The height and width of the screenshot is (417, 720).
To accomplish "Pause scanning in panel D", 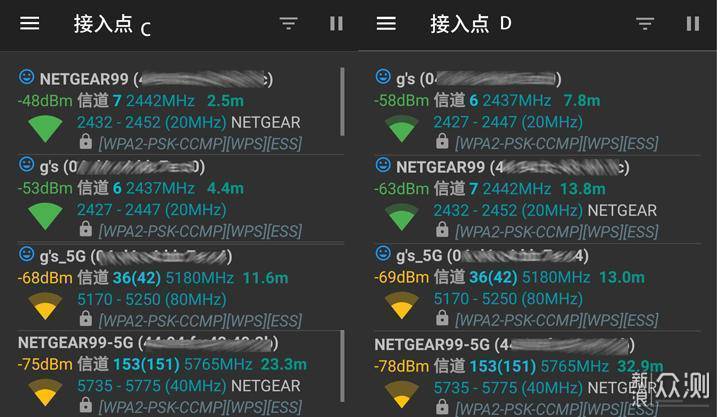I will point(692,23).
